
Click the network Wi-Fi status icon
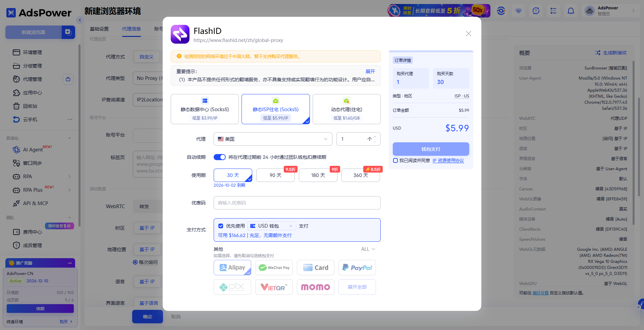[x=519, y=11]
